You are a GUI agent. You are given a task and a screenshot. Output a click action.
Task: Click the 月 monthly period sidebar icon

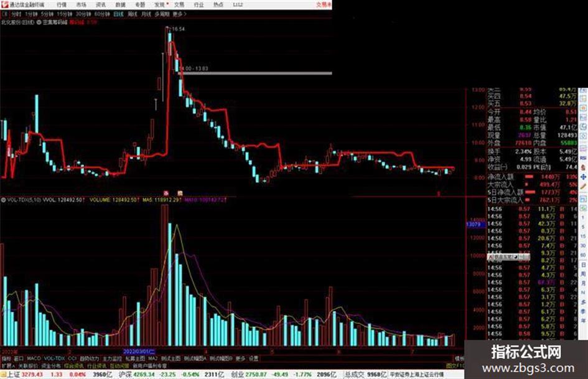(x=583, y=283)
